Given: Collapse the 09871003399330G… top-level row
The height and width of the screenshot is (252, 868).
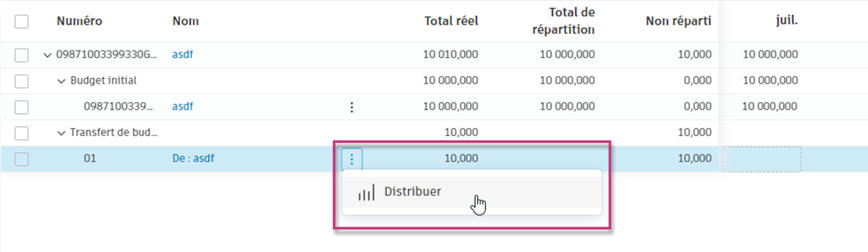Looking at the screenshot, I should click(x=47, y=55).
